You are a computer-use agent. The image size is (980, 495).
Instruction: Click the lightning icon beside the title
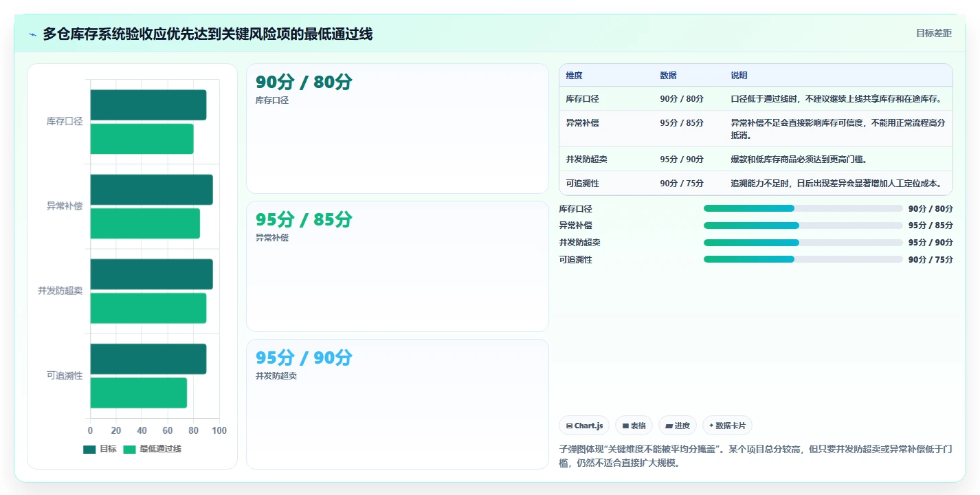point(33,34)
